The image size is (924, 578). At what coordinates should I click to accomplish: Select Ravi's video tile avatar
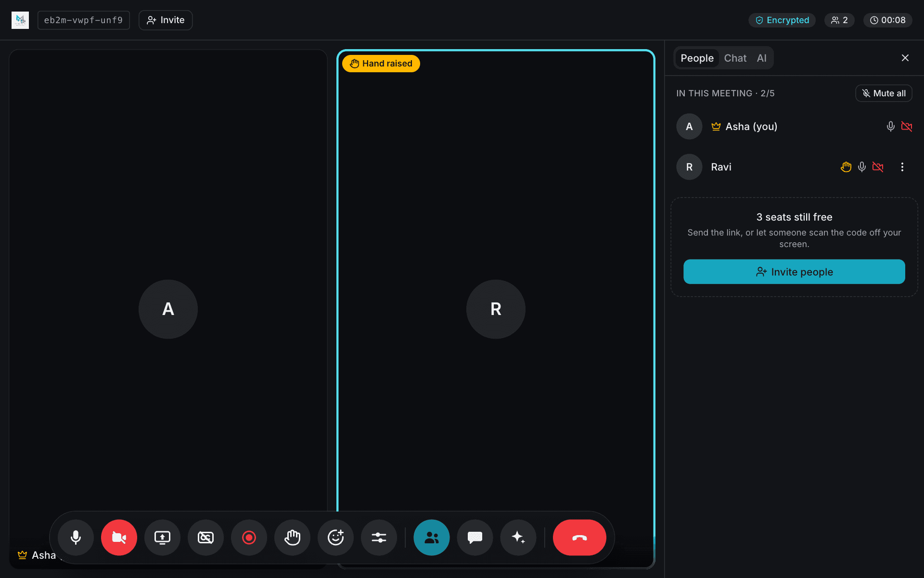(496, 309)
